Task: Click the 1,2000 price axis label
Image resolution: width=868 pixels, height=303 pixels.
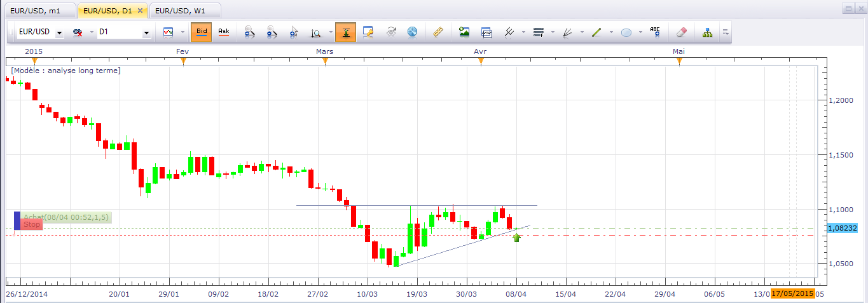Action: [842, 100]
